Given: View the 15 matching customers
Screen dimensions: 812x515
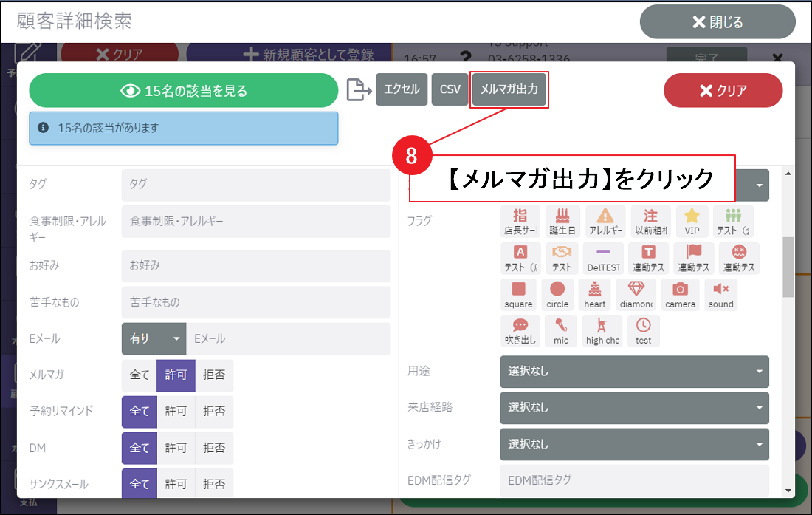Looking at the screenshot, I should click(183, 91).
